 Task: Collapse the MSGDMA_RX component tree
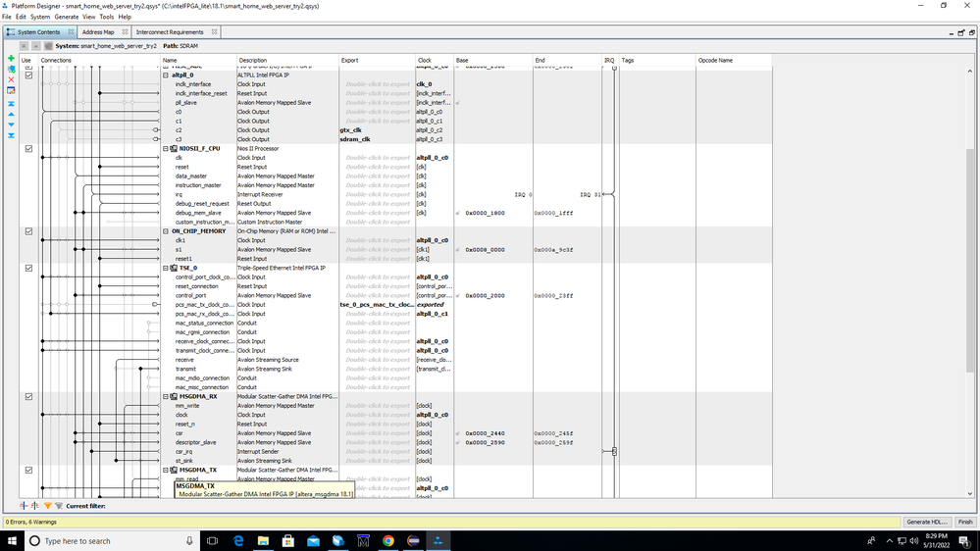click(166, 397)
